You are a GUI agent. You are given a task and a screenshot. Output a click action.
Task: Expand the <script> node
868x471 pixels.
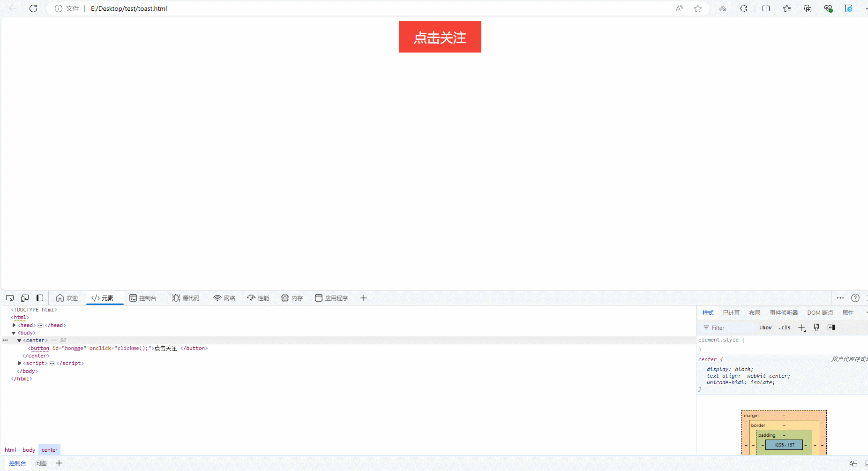click(x=20, y=363)
